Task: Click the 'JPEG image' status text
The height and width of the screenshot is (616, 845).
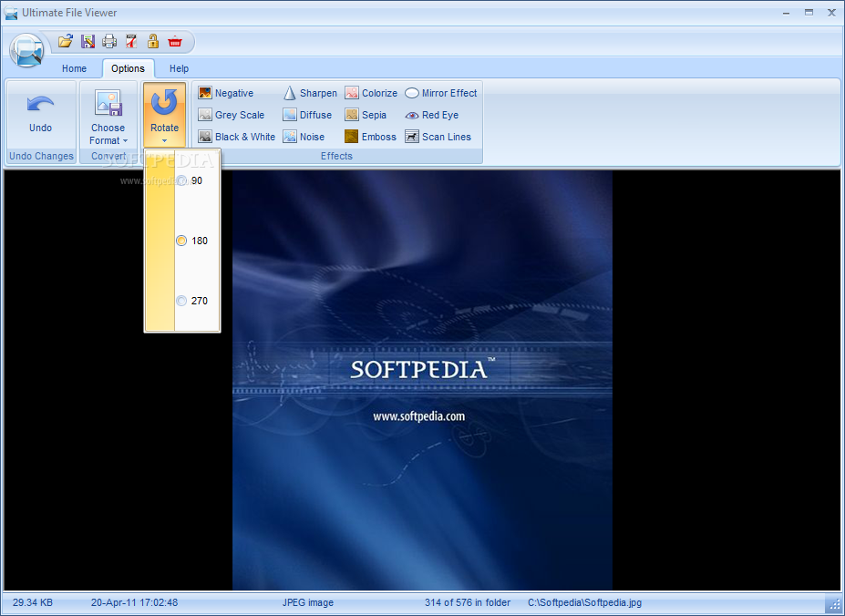Action: (x=308, y=602)
